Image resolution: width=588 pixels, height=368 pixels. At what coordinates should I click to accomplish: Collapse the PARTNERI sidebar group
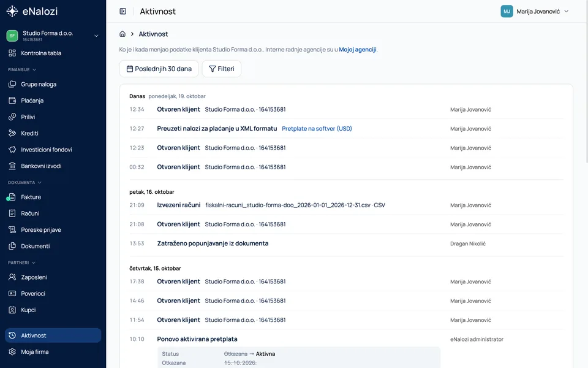click(22, 263)
